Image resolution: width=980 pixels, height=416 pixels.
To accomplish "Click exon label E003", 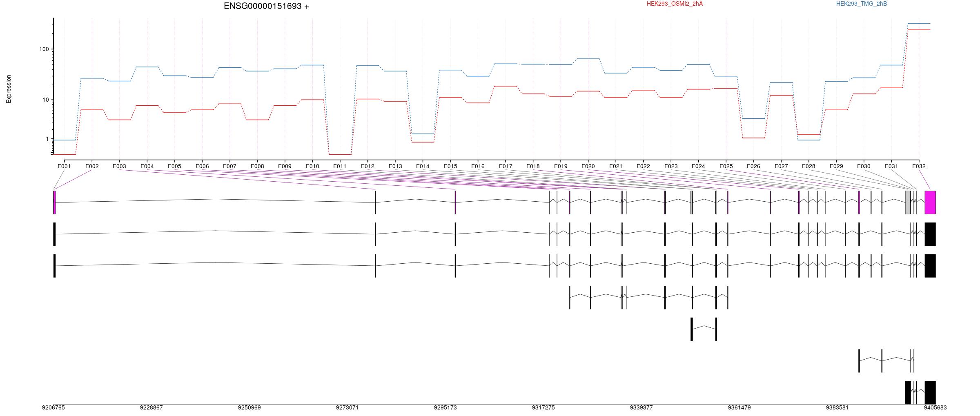I will (x=119, y=166).
